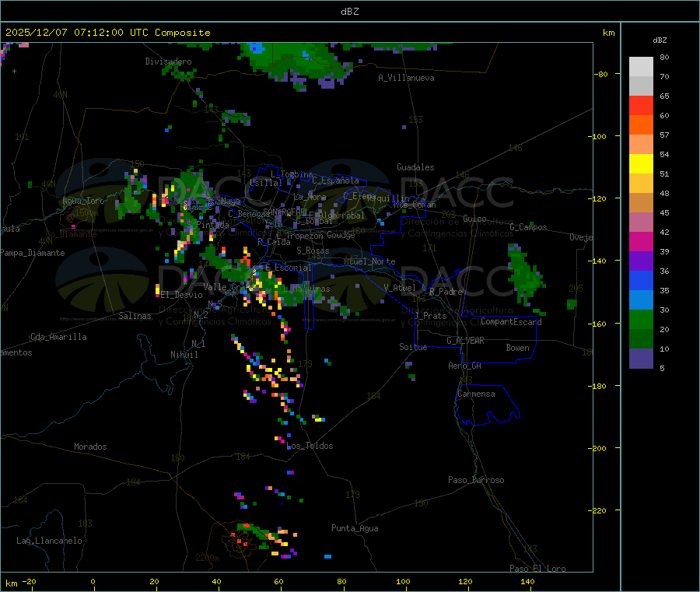Screen dimensions: 700x592
Task: Click the 'El_Desvio' map label
Action: (181, 295)
